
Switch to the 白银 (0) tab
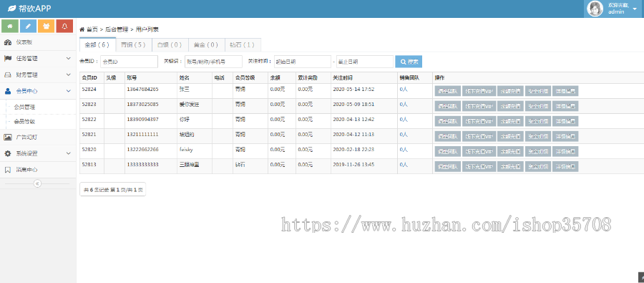tap(170, 44)
